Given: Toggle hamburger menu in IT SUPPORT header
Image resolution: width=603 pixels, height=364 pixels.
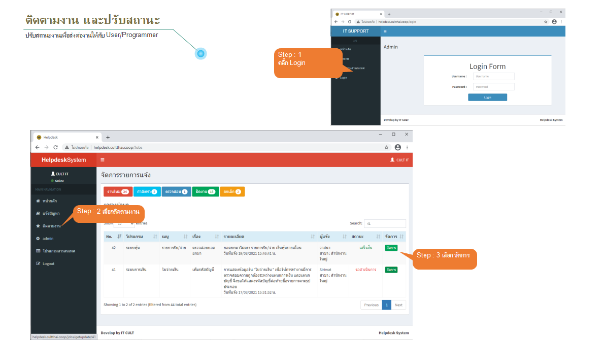Looking at the screenshot, I should pos(385,31).
